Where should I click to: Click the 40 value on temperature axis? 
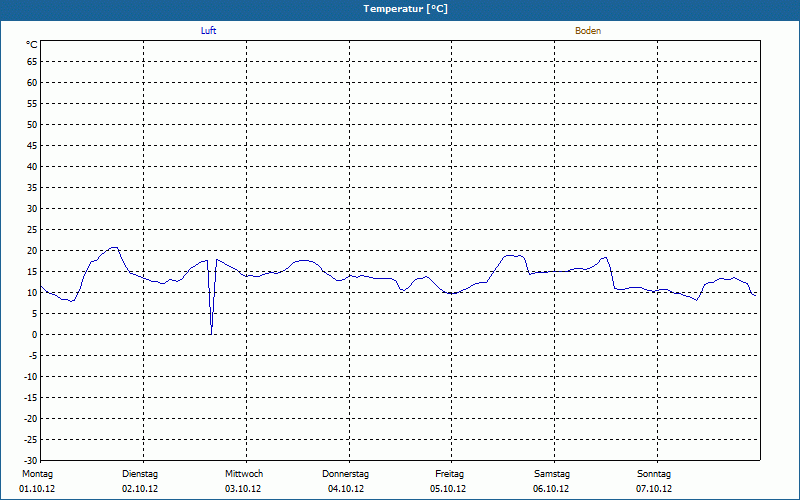coord(32,167)
